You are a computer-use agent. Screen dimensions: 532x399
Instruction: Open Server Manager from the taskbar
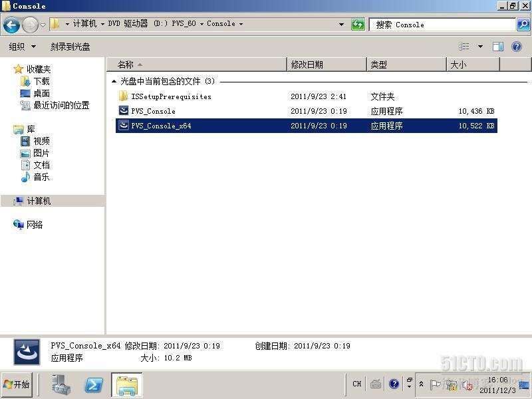pos(61,385)
